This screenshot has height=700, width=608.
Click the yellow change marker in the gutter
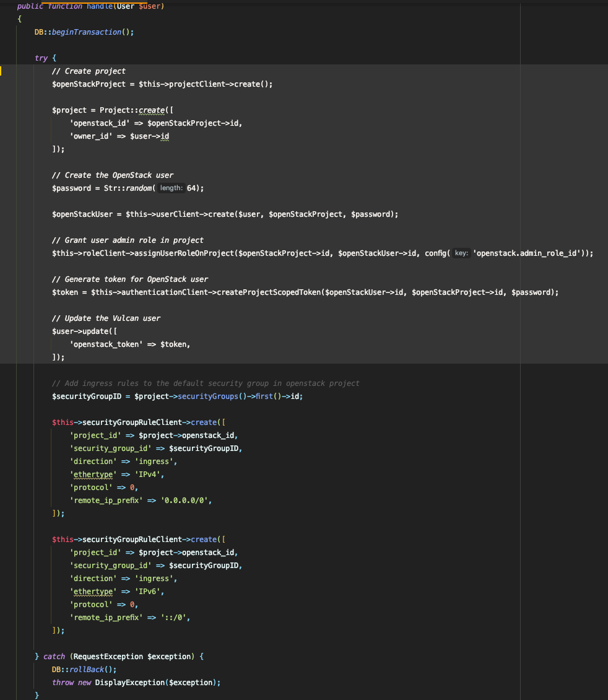tap(1, 71)
